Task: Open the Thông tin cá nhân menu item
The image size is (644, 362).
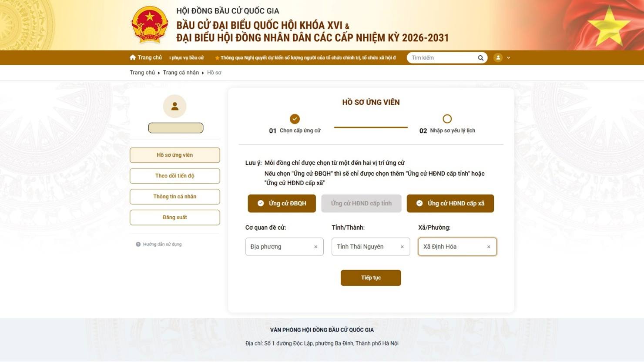Action: point(175,197)
